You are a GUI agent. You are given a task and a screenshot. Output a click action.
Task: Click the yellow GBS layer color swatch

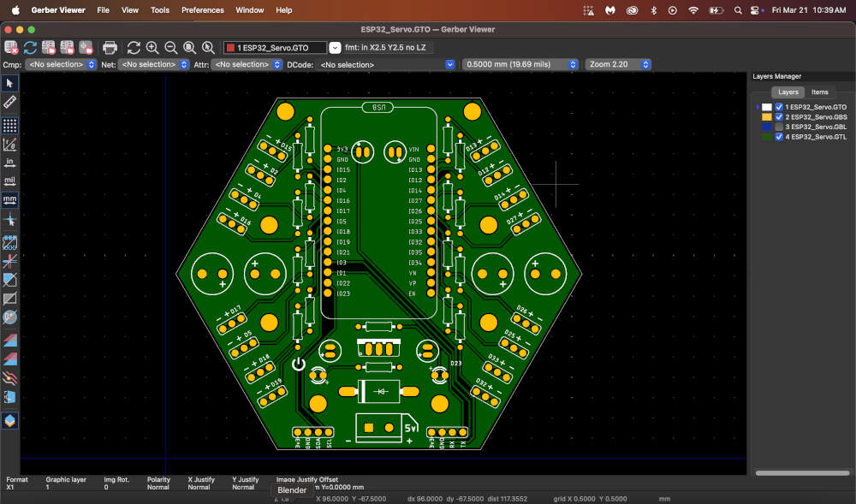[766, 116]
